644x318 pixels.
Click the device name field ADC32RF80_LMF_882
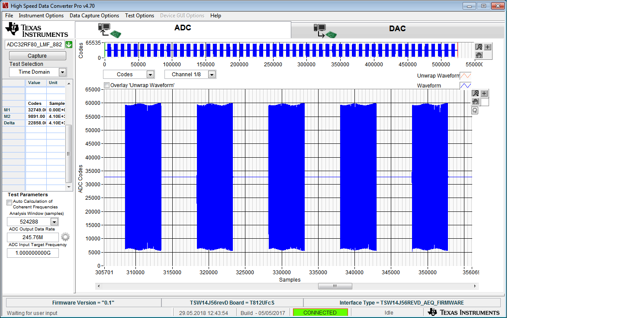click(x=35, y=45)
